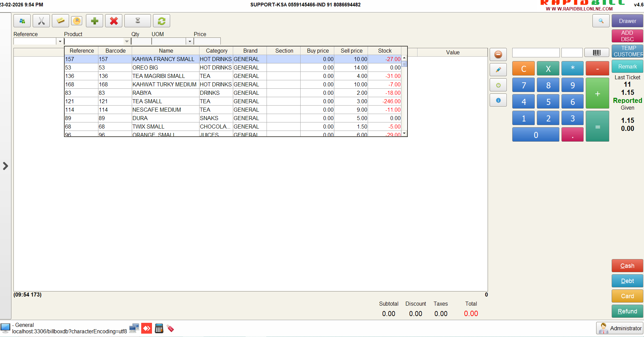
Task: Expand the left side panel chevron
Action: click(5, 166)
